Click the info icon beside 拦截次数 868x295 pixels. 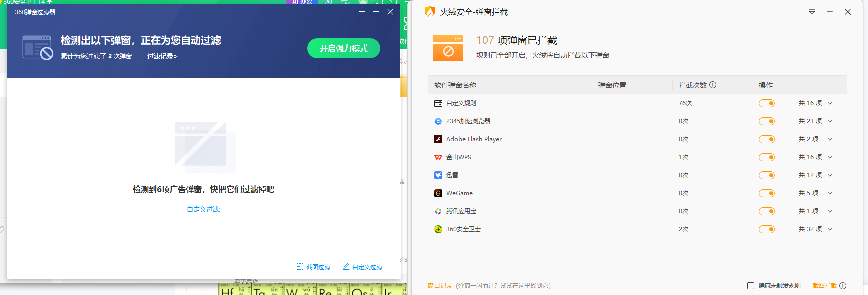713,85
